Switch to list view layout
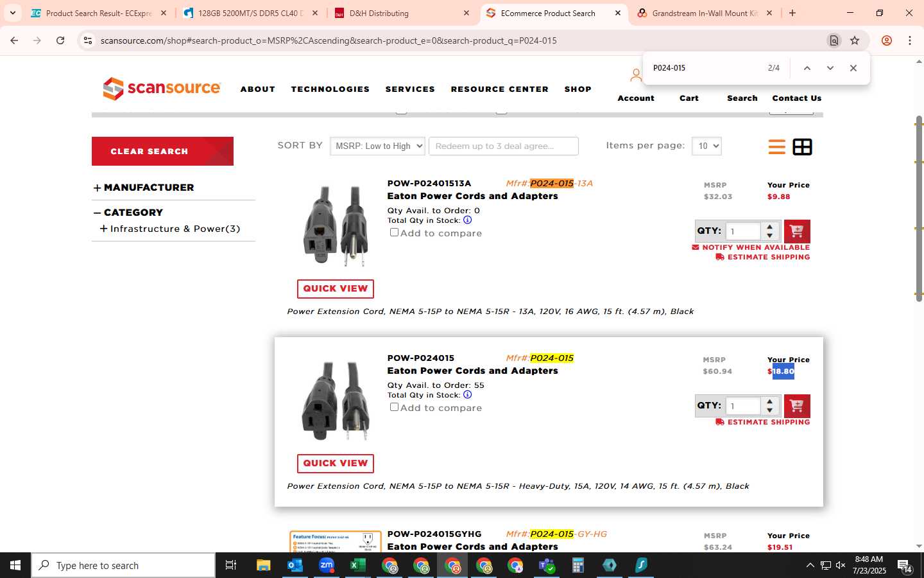This screenshot has height=578, width=924. [x=776, y=147]
